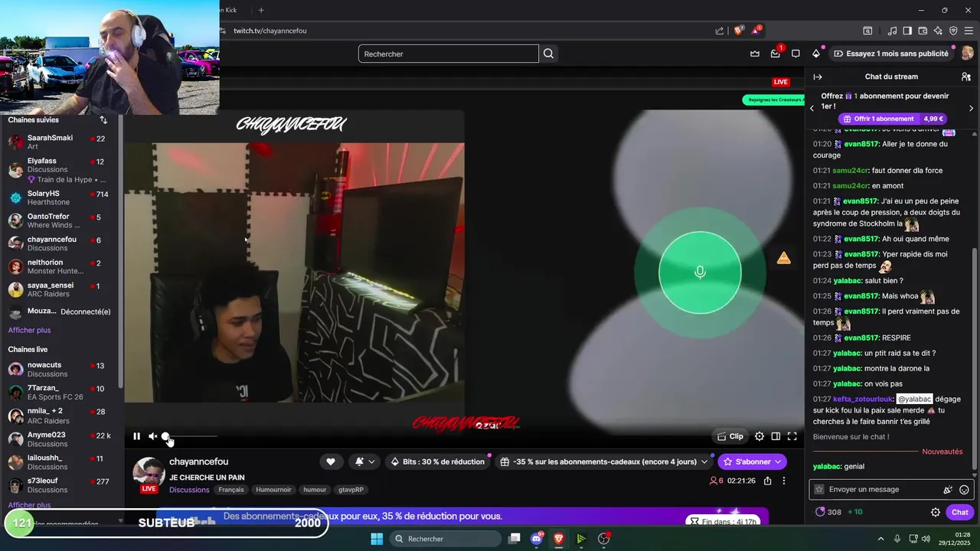Open the user avatar menu

point(967,54)
